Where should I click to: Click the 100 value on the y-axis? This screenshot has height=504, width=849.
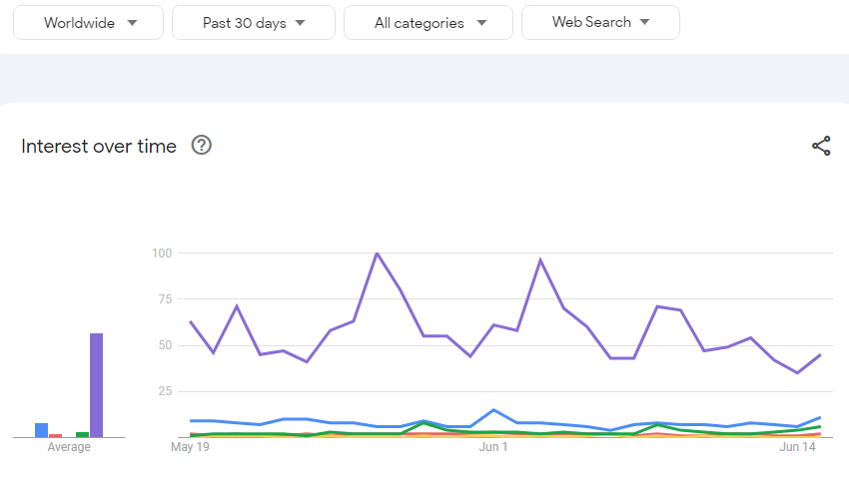[162, 253]
